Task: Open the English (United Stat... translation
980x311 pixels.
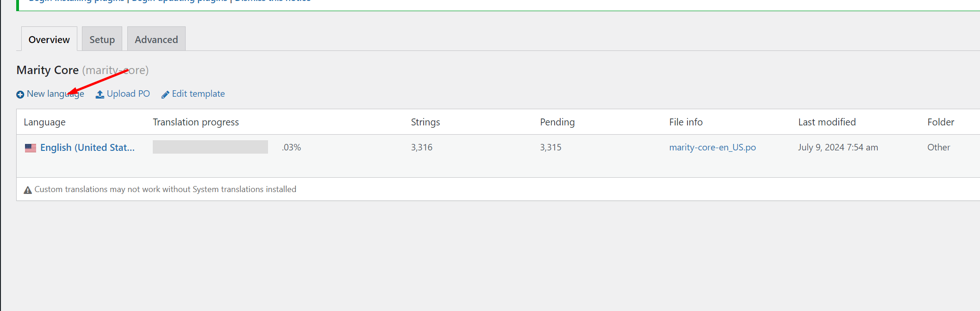Action: pyautogui.click(x=87, y=148)
